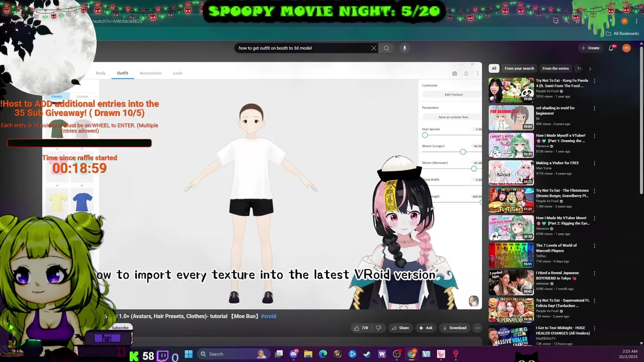This screenshot has width=644, height=362.
Task: Open World of Warcraft taskbar icon
Action: [x=338, y=354]
